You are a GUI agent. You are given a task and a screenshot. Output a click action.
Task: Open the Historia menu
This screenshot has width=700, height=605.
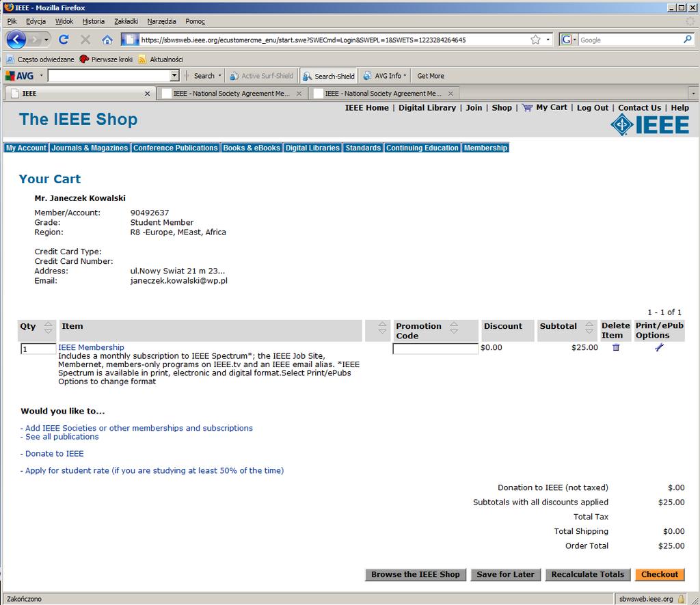pos(93,21)
